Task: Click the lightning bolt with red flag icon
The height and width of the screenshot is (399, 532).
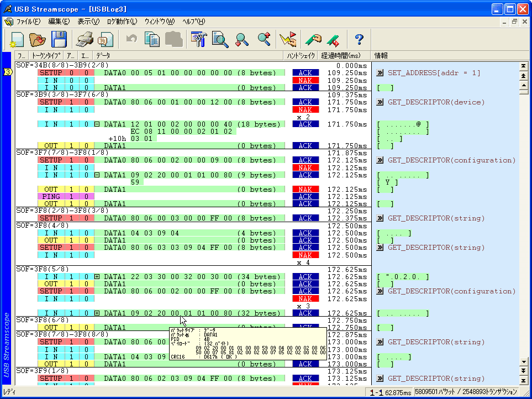Action: (x=288, y=39)
